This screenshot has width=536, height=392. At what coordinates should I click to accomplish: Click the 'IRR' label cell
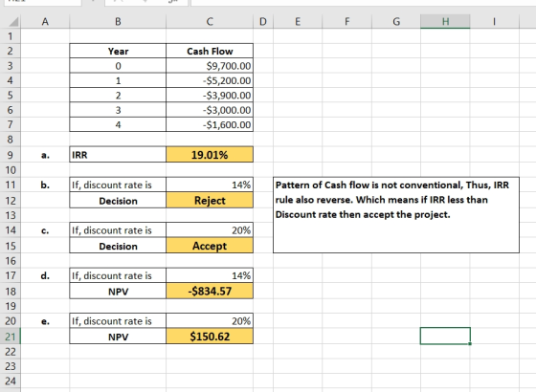click(118, 155)
